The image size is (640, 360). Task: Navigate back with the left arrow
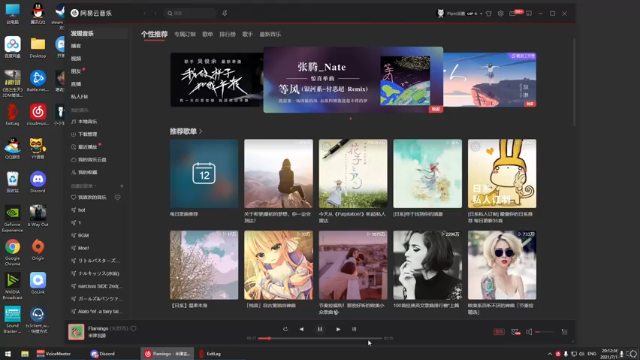144,13
